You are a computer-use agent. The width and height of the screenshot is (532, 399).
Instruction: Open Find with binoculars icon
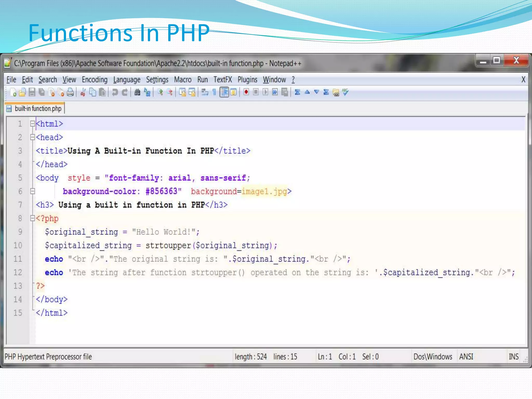(137, 92)
